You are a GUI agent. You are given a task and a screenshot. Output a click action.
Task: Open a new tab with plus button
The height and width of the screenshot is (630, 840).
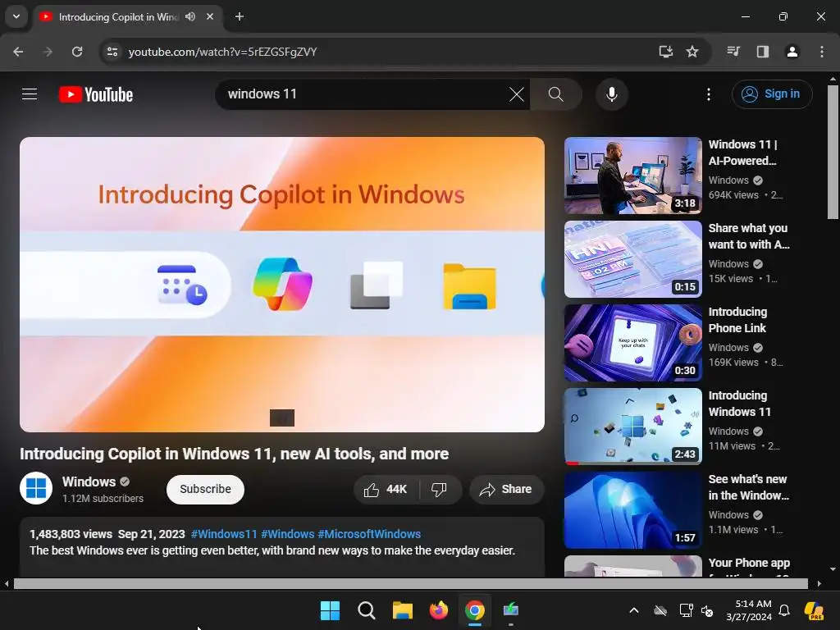240,16
